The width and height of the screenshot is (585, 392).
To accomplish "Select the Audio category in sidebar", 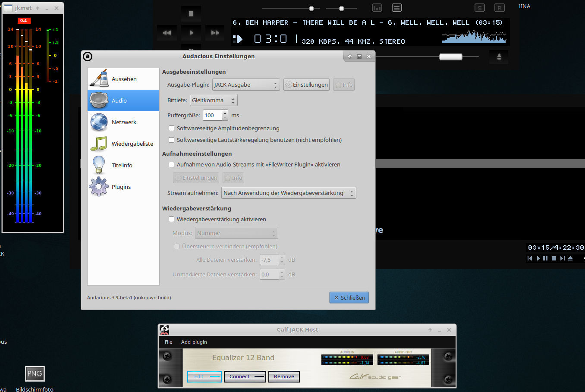I will [x=123, y=100].
